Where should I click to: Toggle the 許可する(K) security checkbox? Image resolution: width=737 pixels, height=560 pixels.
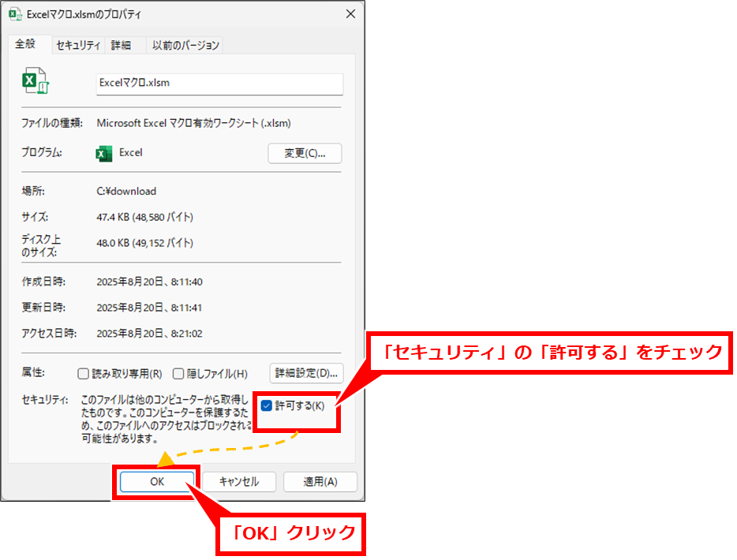267,405
